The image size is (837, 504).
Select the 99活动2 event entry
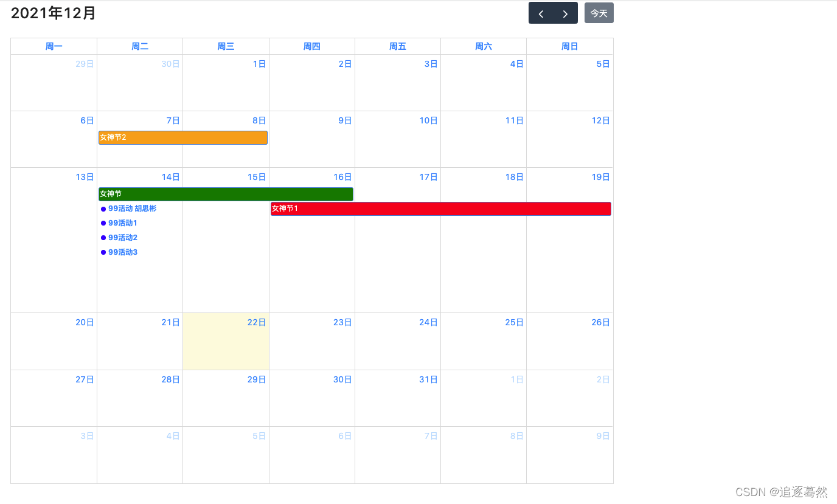coord(122,237)
